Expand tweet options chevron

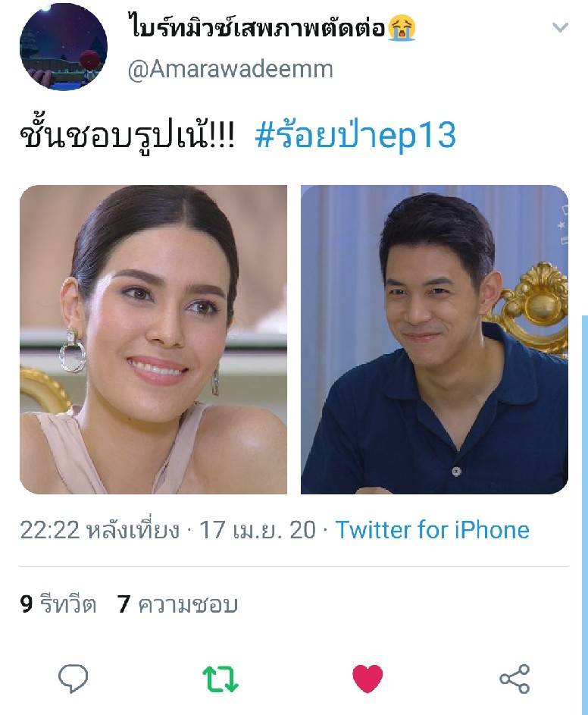point(560,27)
